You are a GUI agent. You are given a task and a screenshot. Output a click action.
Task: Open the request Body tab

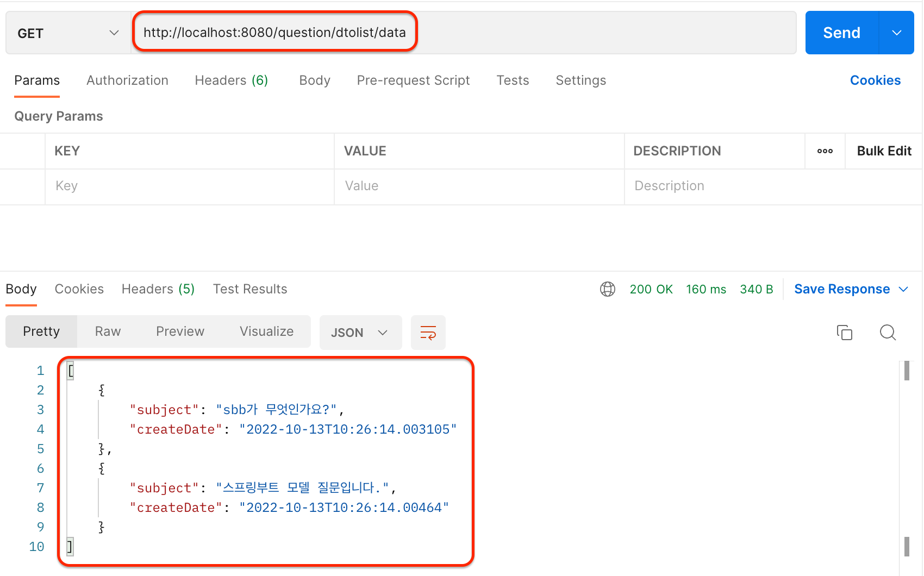click(315, 80)
